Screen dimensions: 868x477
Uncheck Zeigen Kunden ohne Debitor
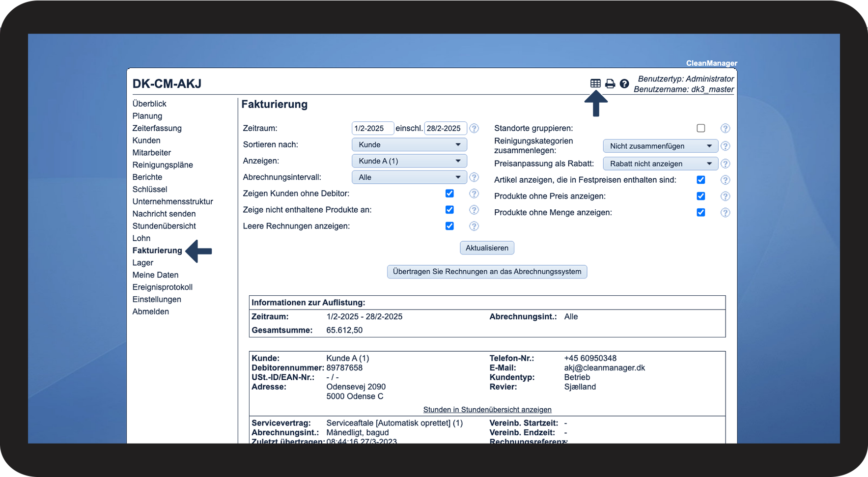[x=449, y=194]
